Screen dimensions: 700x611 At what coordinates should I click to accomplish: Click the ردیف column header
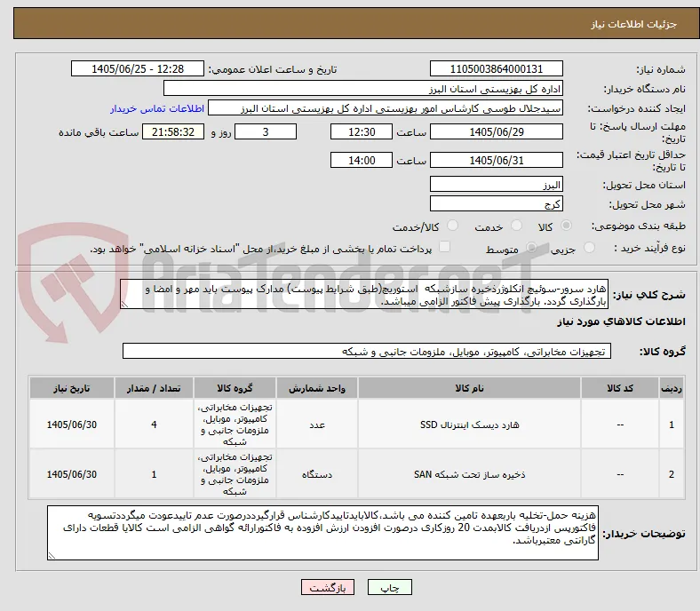[x=671, y=388]
